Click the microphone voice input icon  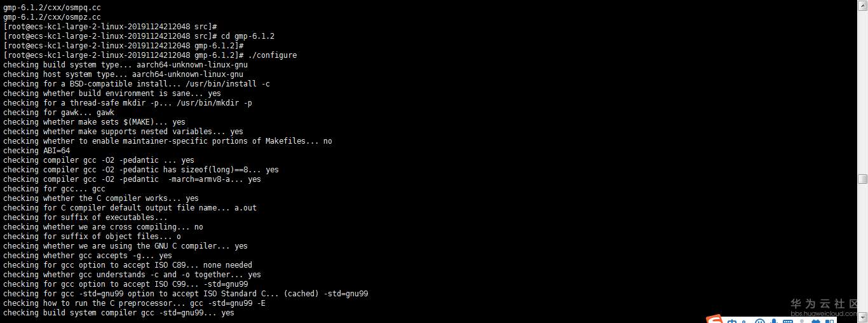(773, 321)
